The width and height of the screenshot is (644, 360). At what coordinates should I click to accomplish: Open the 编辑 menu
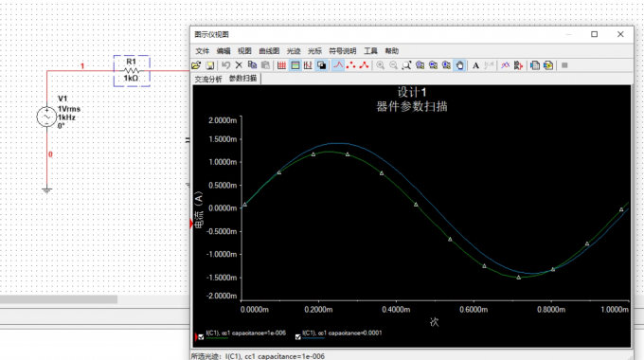tap(224, 51)
